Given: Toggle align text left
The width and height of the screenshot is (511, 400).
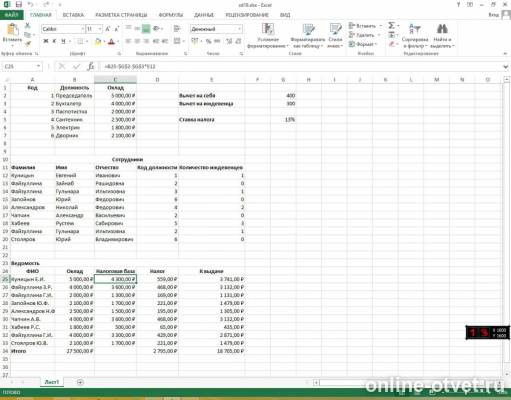Looking at the screenshot, I should tap(128, 41).
